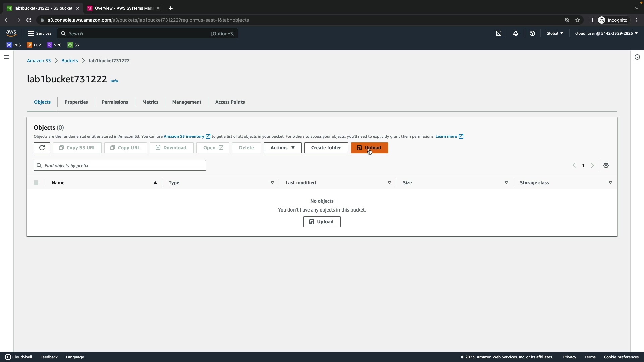Open the Global region dropdown
The height and width of the screenshot is (362, 644).
(555, 33)
